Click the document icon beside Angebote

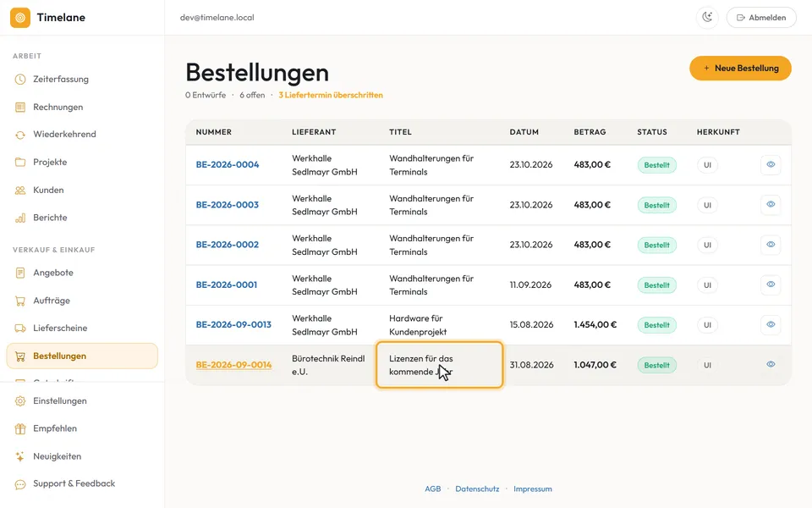point(20,273)
